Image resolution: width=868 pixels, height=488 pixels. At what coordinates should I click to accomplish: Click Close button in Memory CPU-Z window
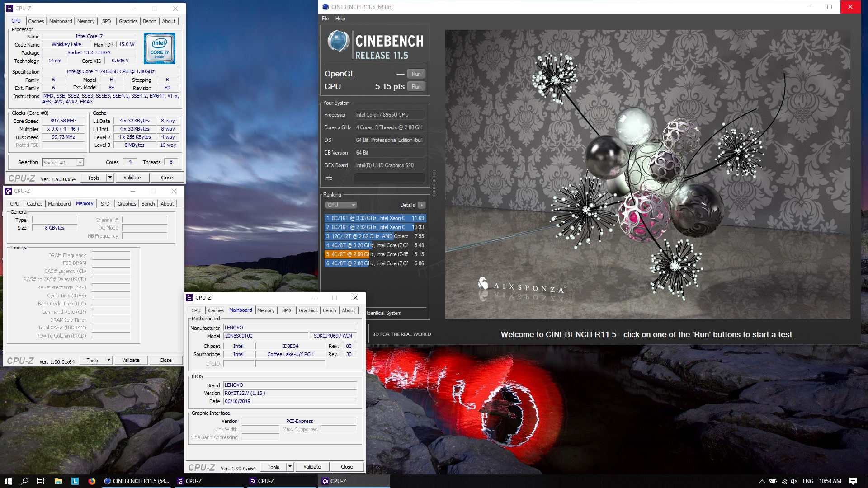pyautogui.click(x=165, y=360)
